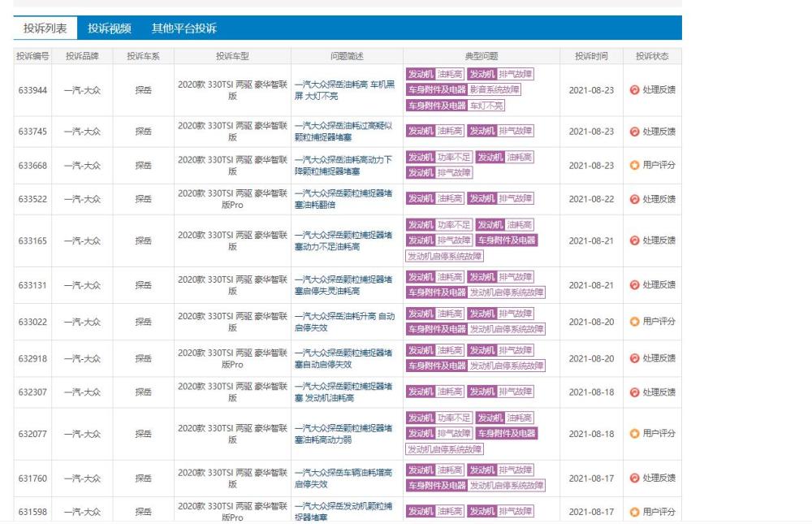
Task: Open complaint summary 一汽大众探岳颗粒捕捉器堵塞 发动机油耗高
Action: click(343, 392)
